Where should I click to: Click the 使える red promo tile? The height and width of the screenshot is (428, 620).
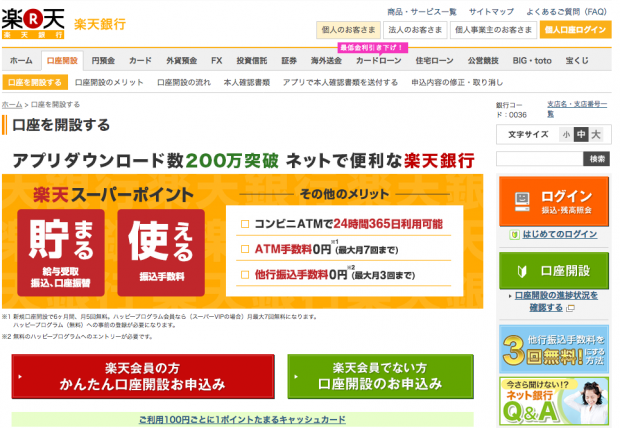click(x=161, y=253)
